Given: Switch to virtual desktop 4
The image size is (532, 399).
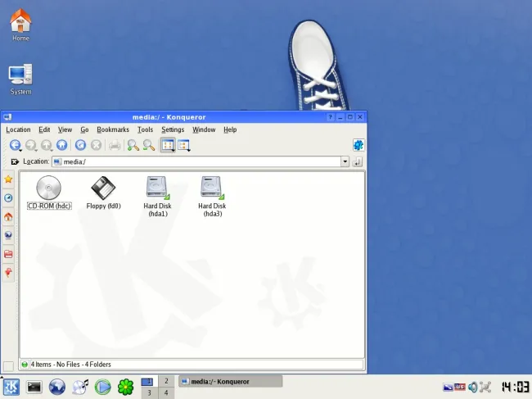Looking at the screenshot, I should coord(166,393).
